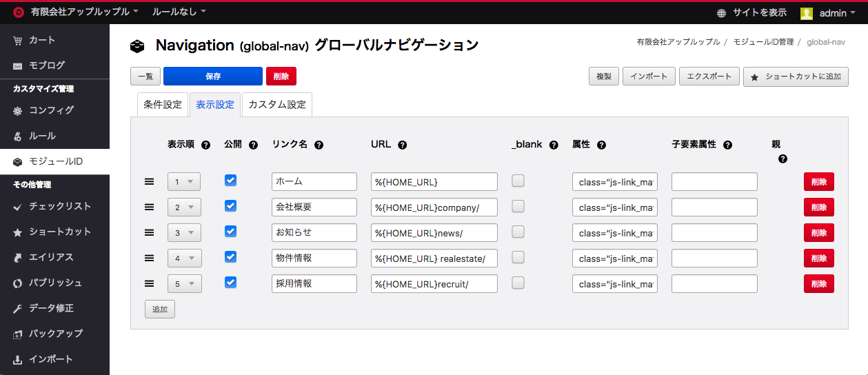The height and width of the screenshot is (375, 868).
Task: Grab the drag handle for ホーム row
Action: tap(149, 181)
